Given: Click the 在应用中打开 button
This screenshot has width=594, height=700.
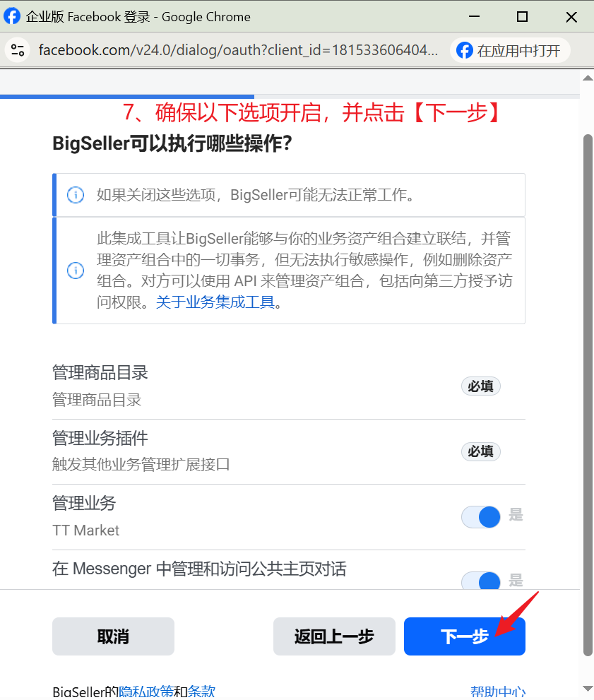Looking at the screenshot, I should pyautogui.click(x=510, y=50).
